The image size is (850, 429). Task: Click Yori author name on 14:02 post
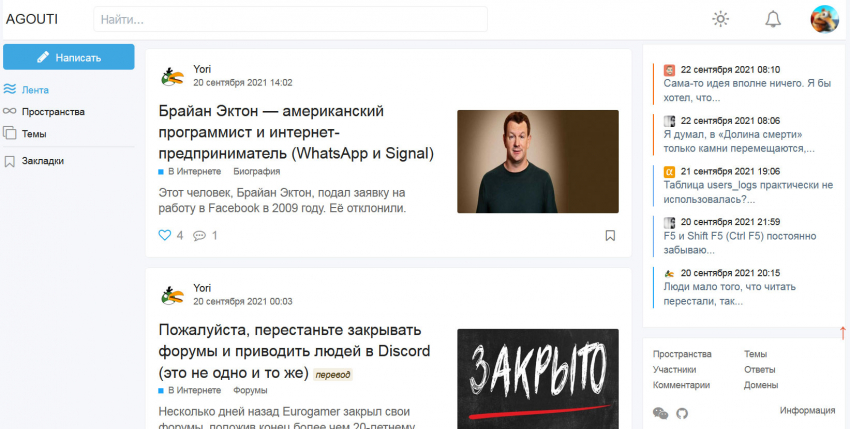(202, 69)
